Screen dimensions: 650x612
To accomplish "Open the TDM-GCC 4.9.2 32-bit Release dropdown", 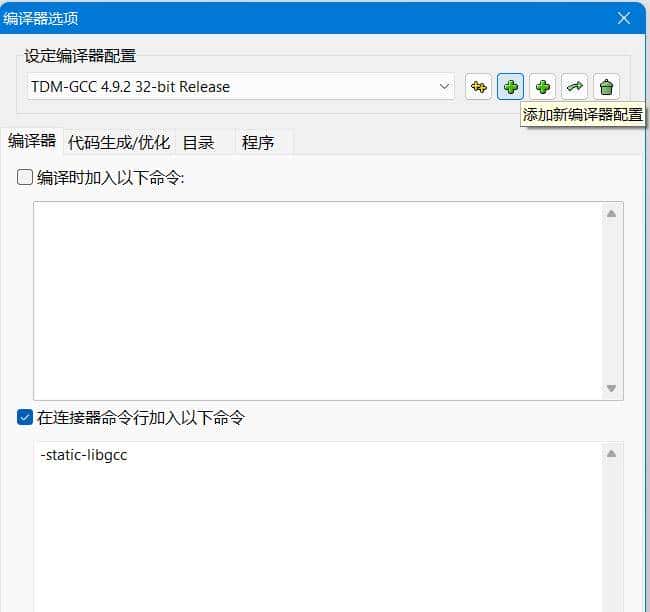I will (241, 87).
